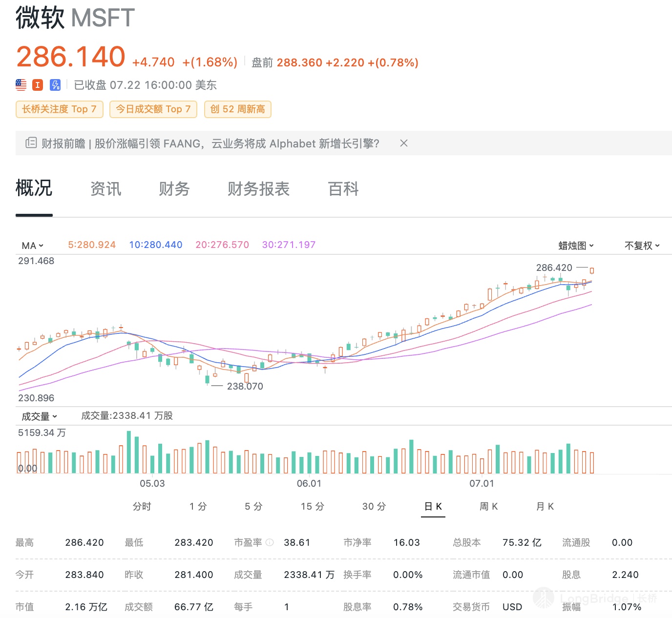Click the 微软 MSFT stock title
672x618 pixels.
click(75, 18)
